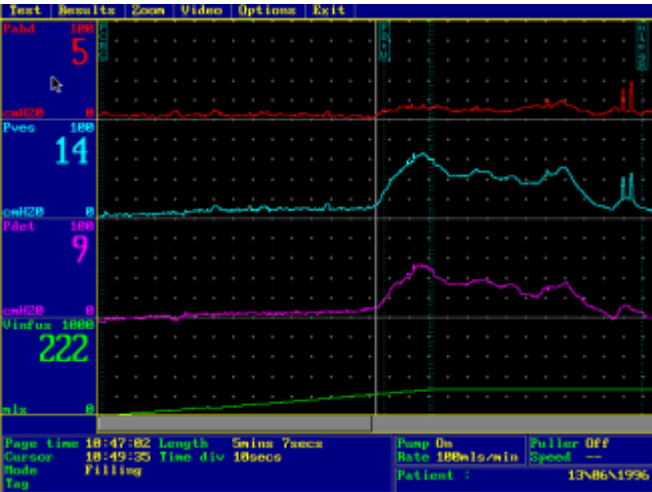Click the event marker at trace start
Image resolution: width=652 pixels, height=492 pixels.
click(x=103, y=42)
